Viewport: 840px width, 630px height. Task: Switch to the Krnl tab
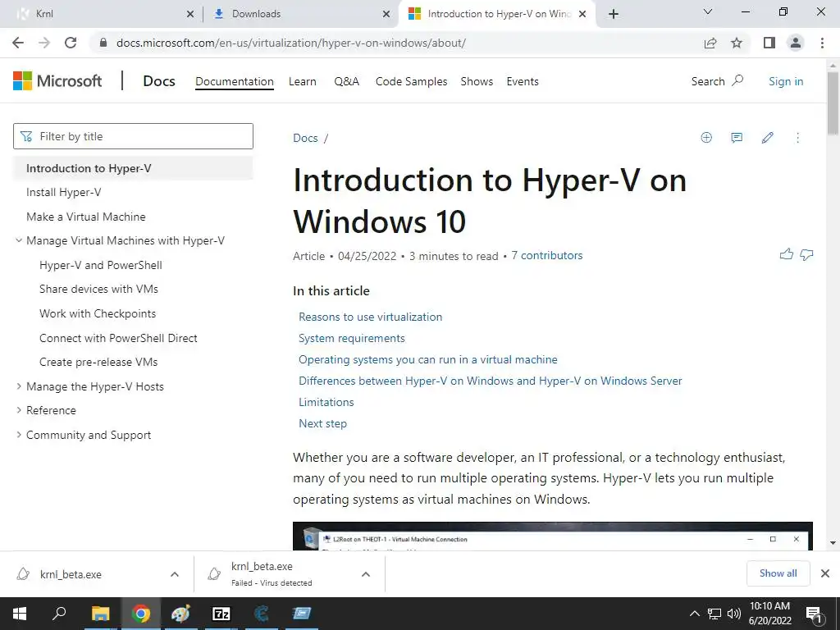[101, 14]
